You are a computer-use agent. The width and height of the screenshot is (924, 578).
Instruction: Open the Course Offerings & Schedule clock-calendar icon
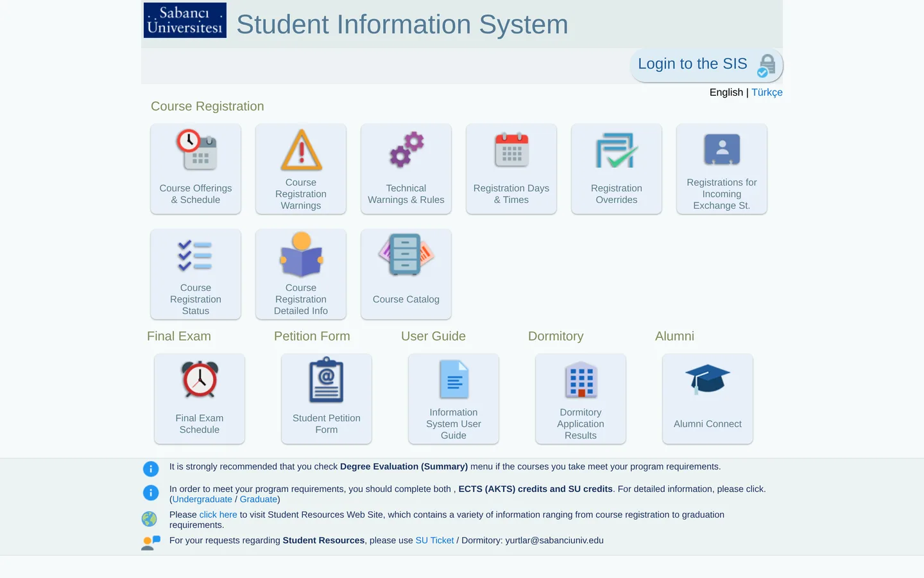[x=196, y=150]
